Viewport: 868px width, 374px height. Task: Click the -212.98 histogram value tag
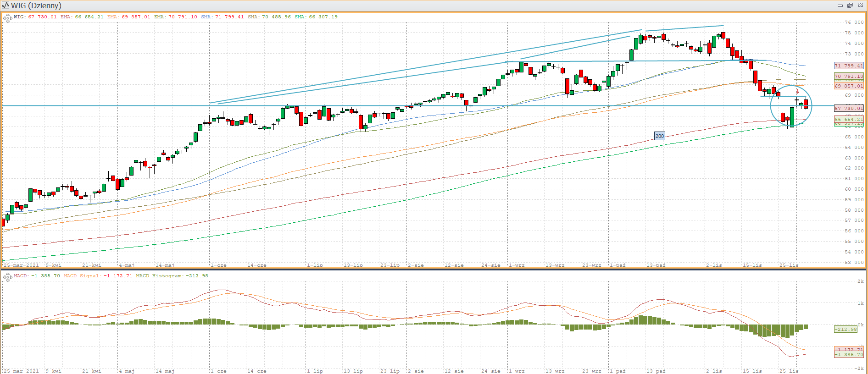coord(845,329)
